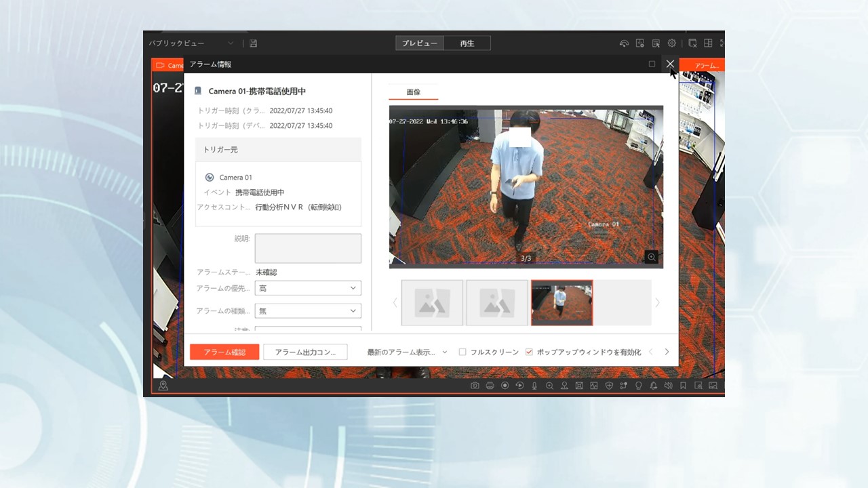
Task: Select the 画像 tab in alarm dialog
Action: [x=413, y=91]
